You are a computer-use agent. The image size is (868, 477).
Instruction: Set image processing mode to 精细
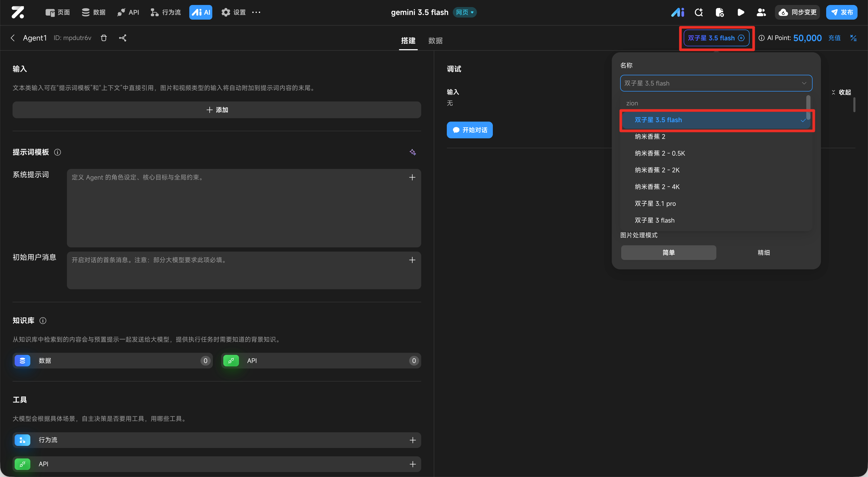click(x=763, y=252)
